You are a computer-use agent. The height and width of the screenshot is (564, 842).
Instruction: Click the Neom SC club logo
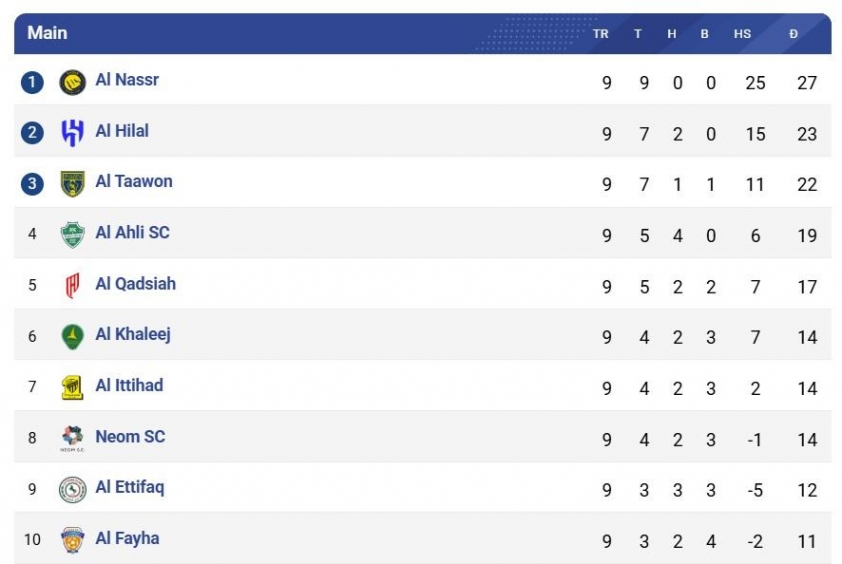(x=72, y=438)
